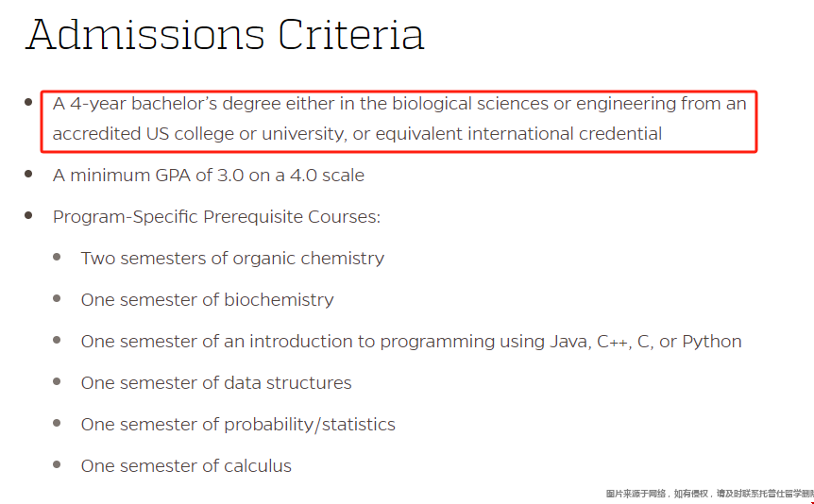Click the "Admissions Criteria" heading
Viewport: 814px width, 504px height.
(x=225, y=35)
